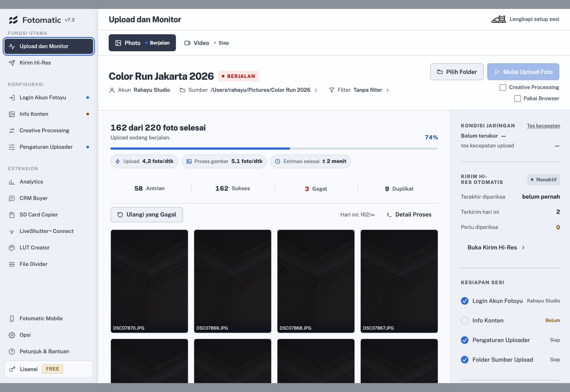The image size is (570, 392).
Task: Click the CRM Buyer chat icon
Action: click(12, 198)
